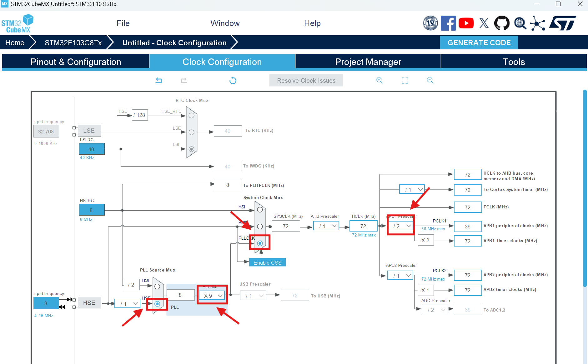Click the redo arrow icon

184,81
